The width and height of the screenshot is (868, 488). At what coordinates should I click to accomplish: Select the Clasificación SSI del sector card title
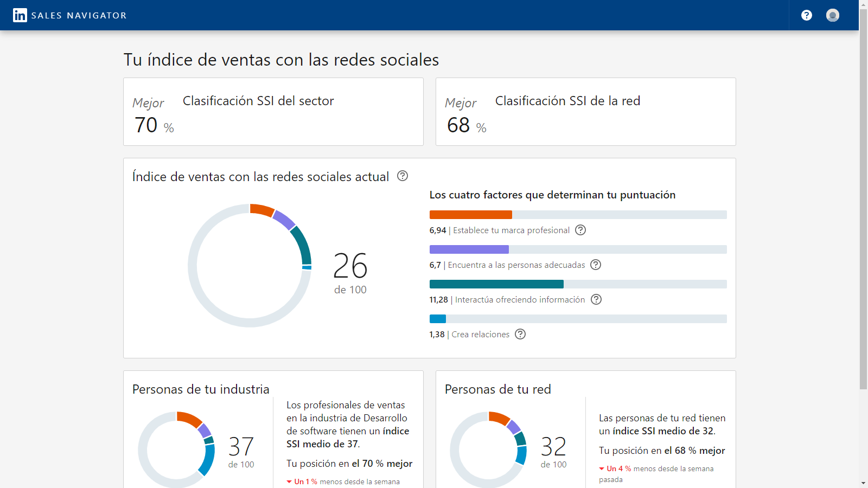pos(258,101)
